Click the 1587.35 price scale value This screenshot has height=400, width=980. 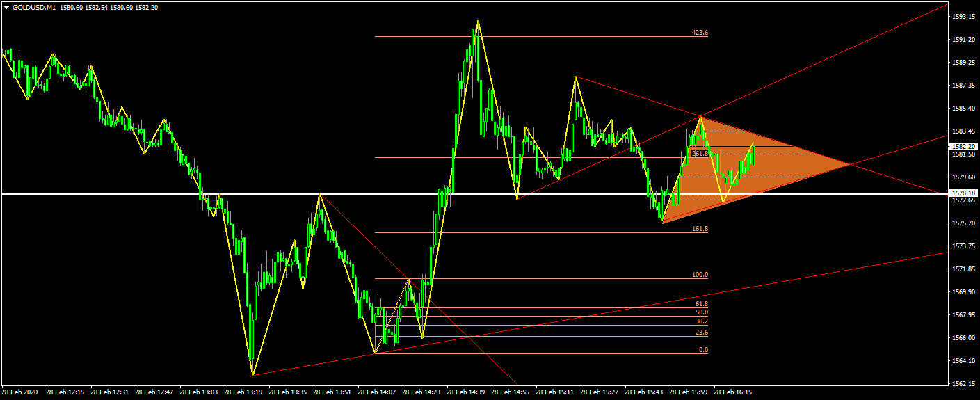963,85
